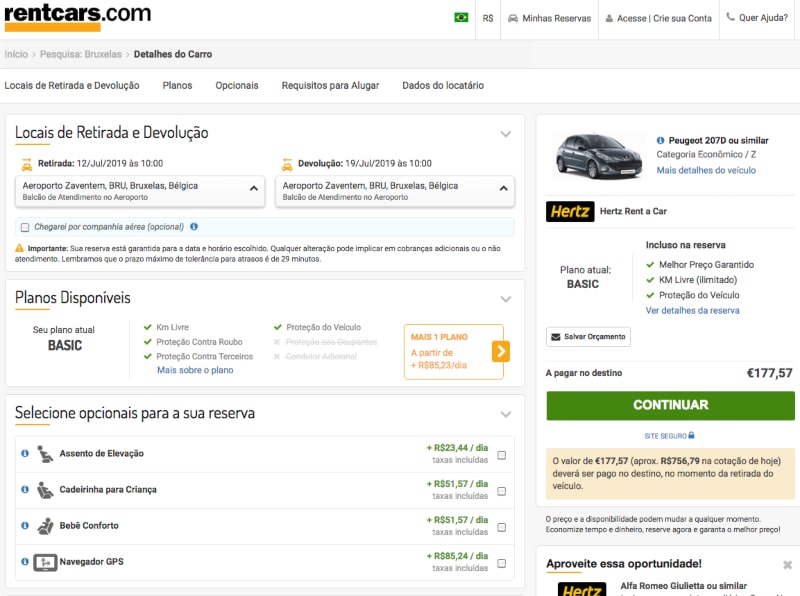Select the Brazil flag country icon

coord(461,18)
